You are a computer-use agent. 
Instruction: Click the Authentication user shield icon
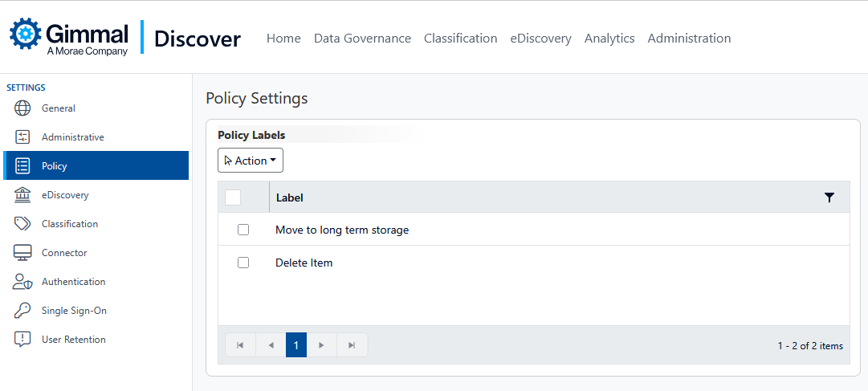[23, 282]
